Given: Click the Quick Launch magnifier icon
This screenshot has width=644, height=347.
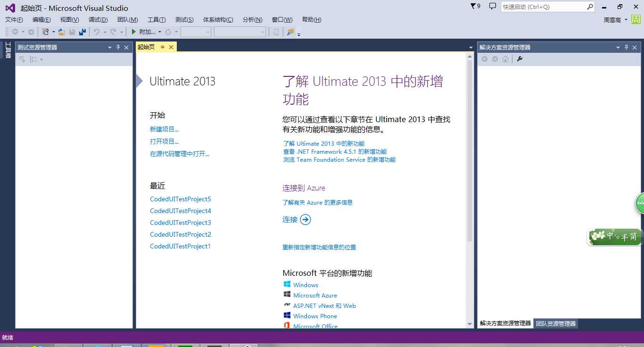Looking at the screenshot, I should tap(590, 7).
